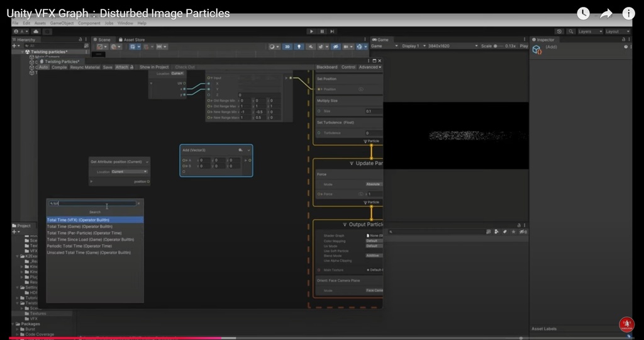Open the Window menu
This screenshot has height=340, width=644.
[125, 23]
